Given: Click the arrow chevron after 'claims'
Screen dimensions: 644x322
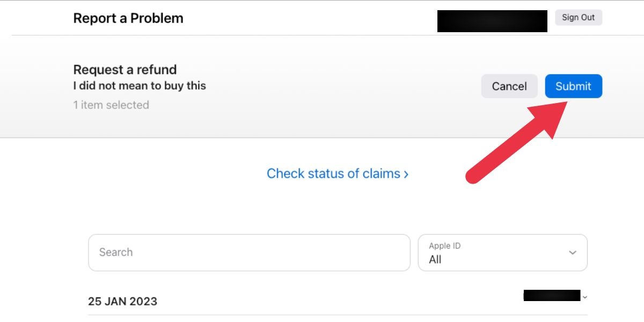Looking at the screenshot, I should 406,174.
